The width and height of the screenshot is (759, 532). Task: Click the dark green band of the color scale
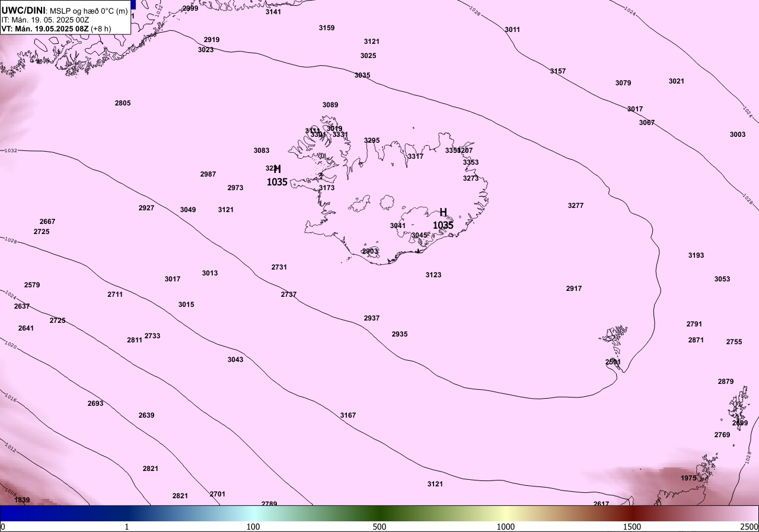pos(379,514)
